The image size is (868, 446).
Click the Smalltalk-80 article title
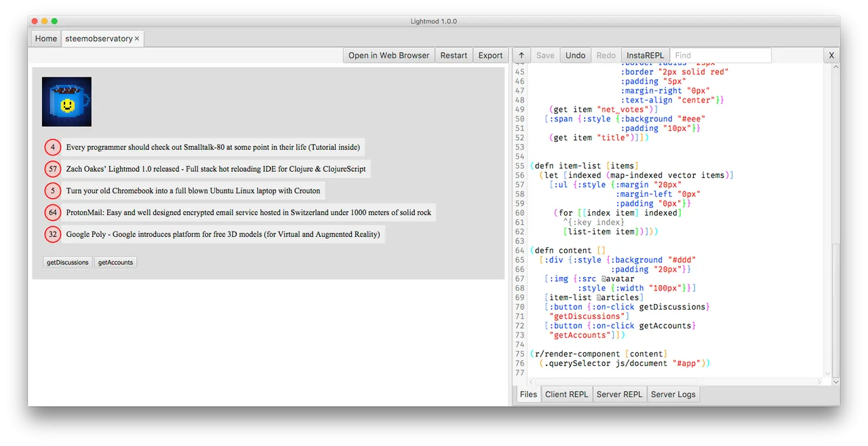click(213, 147)
